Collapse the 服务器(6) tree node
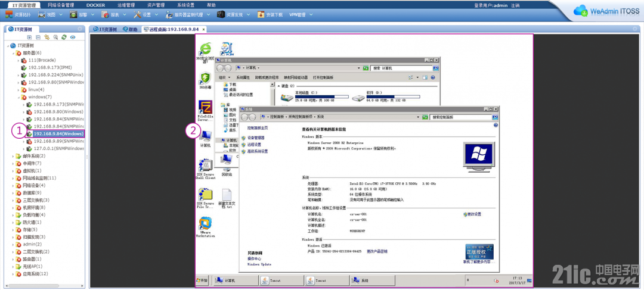 [13, 52]
